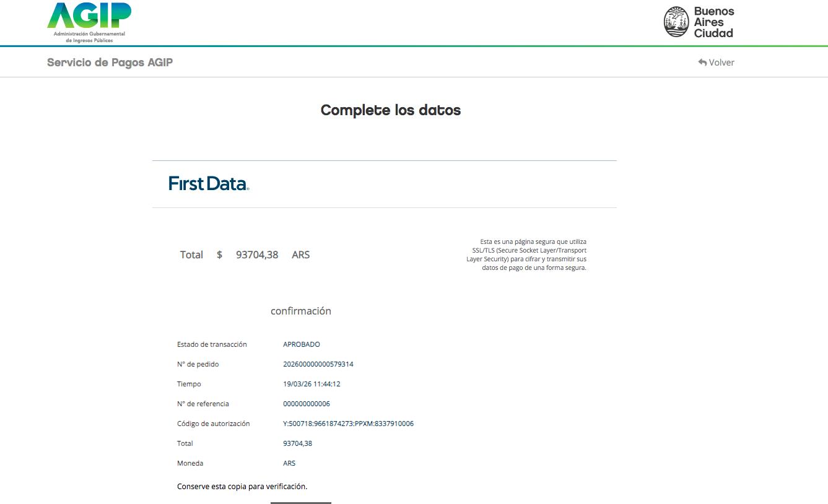This screenshot has width=828, height=504.
Task: Click the SSL/TLS secure page notice
Action: pos(526,254)
